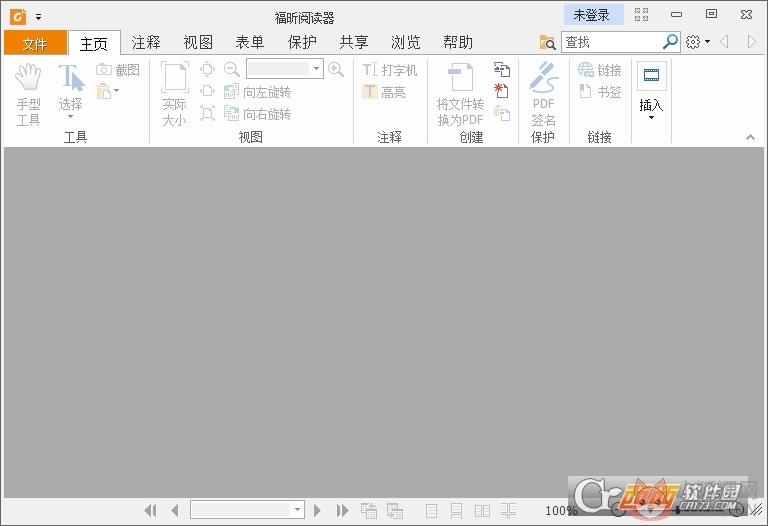Switch to the 注释 ribbon tab
The image size is (768, 526).
(x=146, y=43)
